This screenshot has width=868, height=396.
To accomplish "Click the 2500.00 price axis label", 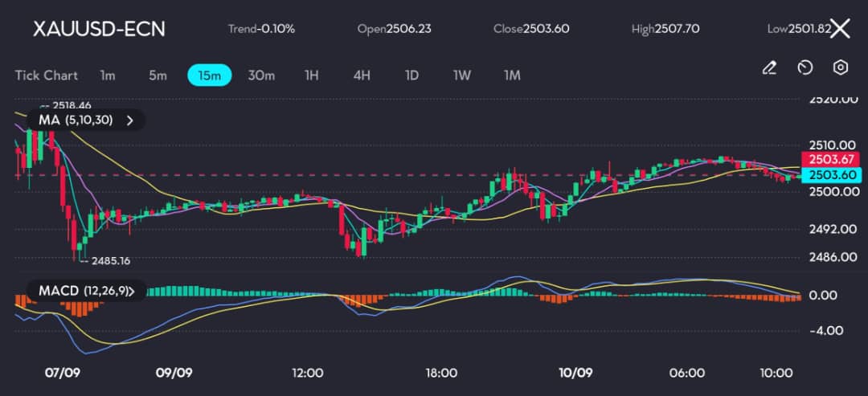I will pos(833,192).
